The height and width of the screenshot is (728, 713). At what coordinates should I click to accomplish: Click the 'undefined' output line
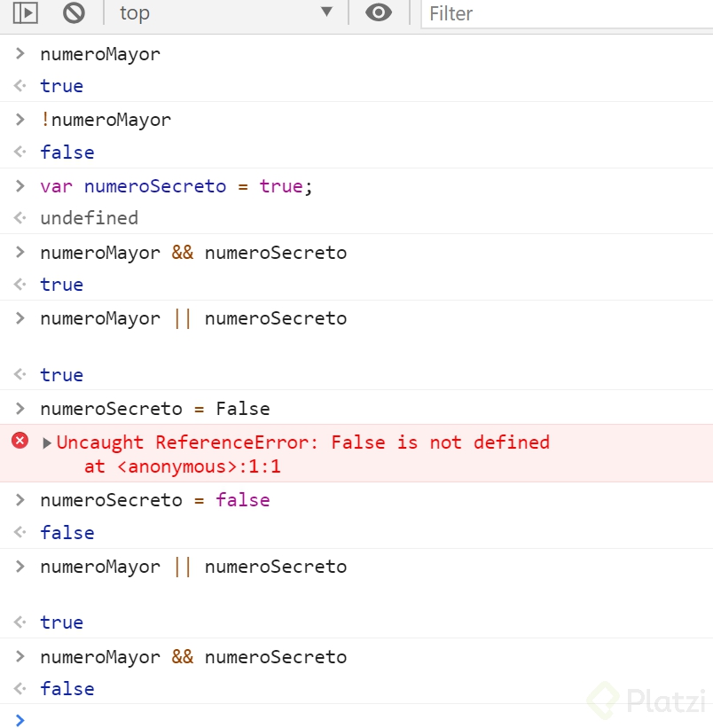point(89,218)
